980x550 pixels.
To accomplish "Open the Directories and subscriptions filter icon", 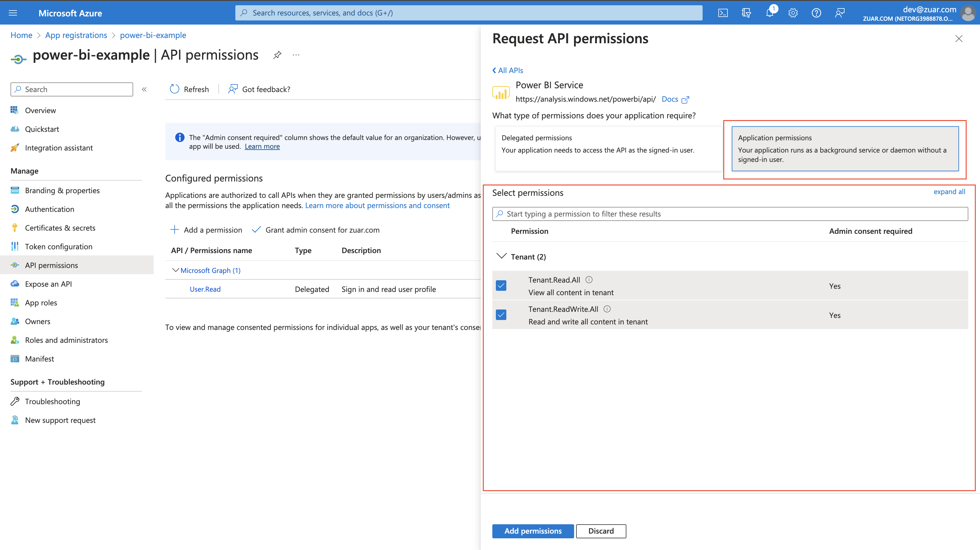I will point(746,13).
